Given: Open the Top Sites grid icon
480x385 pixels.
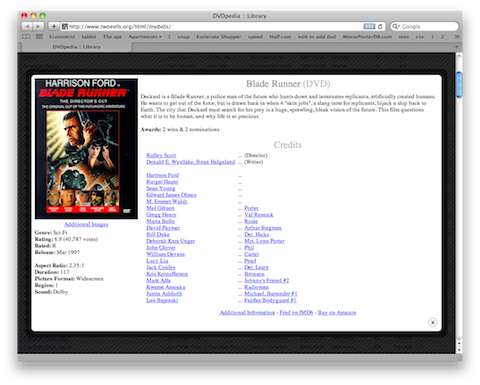Looking at the screenshot, I should point(39,37).
